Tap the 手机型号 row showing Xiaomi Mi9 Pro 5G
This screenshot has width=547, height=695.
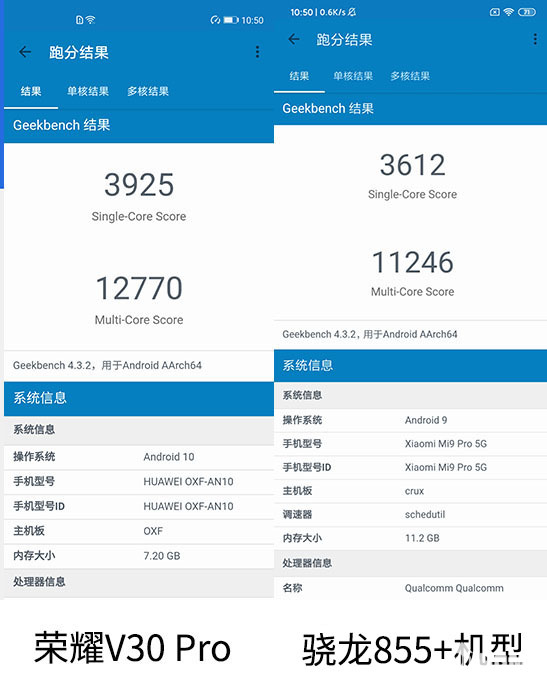(x=410, y=444)
